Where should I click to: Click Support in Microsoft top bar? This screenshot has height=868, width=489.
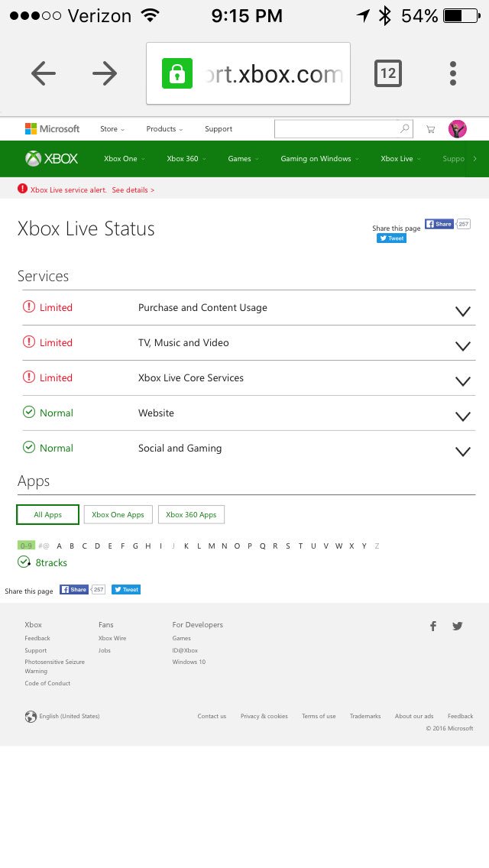click(x=219, y=129)
